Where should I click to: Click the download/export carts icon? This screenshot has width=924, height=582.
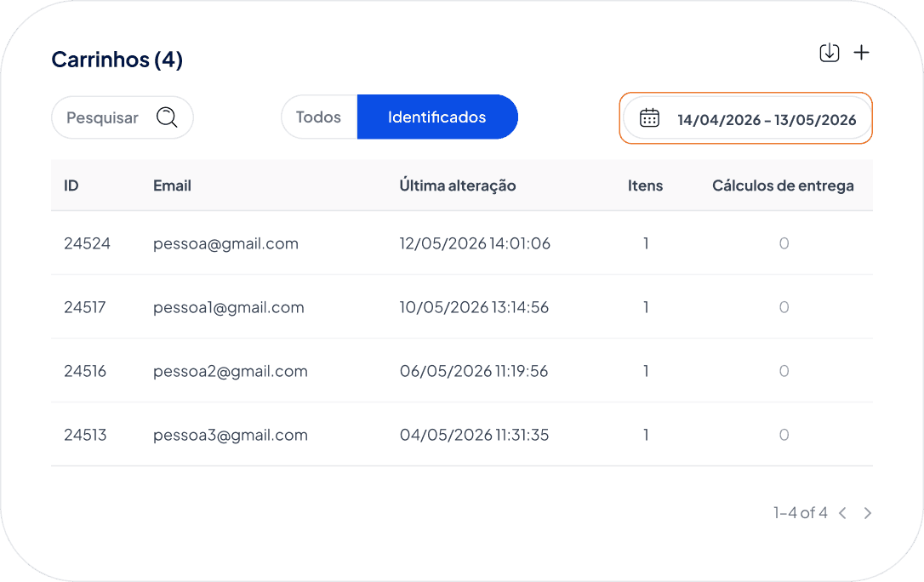829,53
